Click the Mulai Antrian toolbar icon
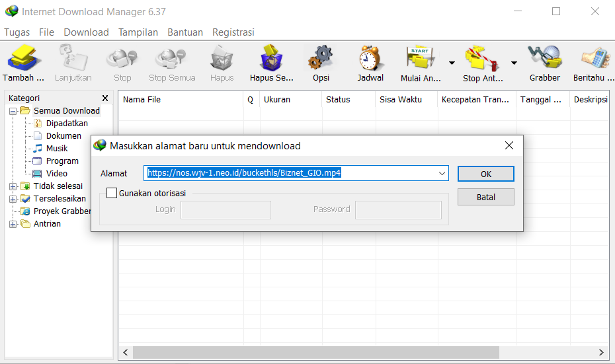The height and width of the screenshot is (364, 615). click(x=421, y=58)
